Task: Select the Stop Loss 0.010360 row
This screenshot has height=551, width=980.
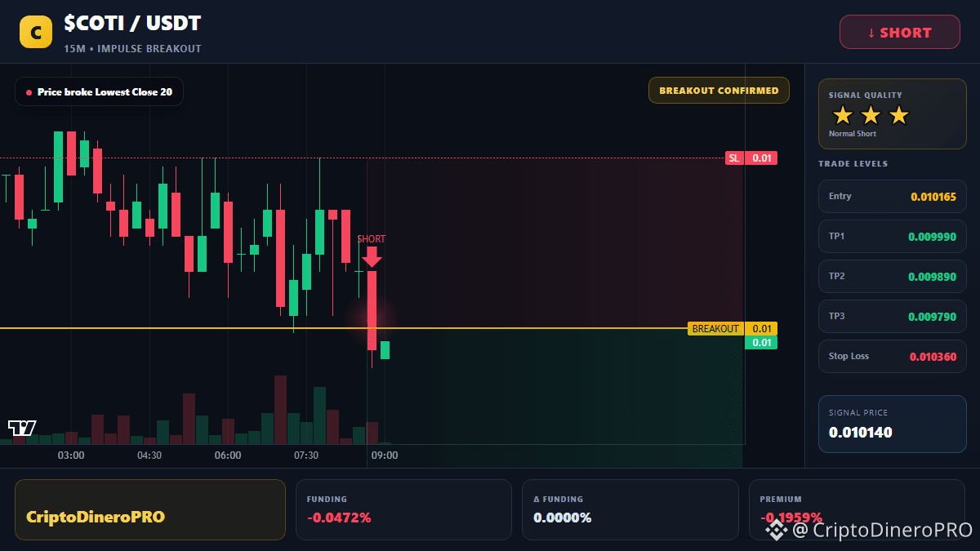Action: (893, 356)
